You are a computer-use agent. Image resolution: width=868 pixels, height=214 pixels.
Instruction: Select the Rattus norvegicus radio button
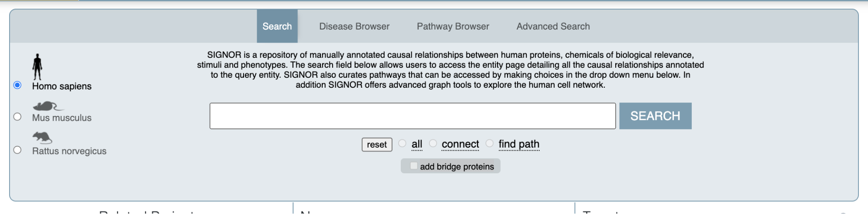(17, 150)
